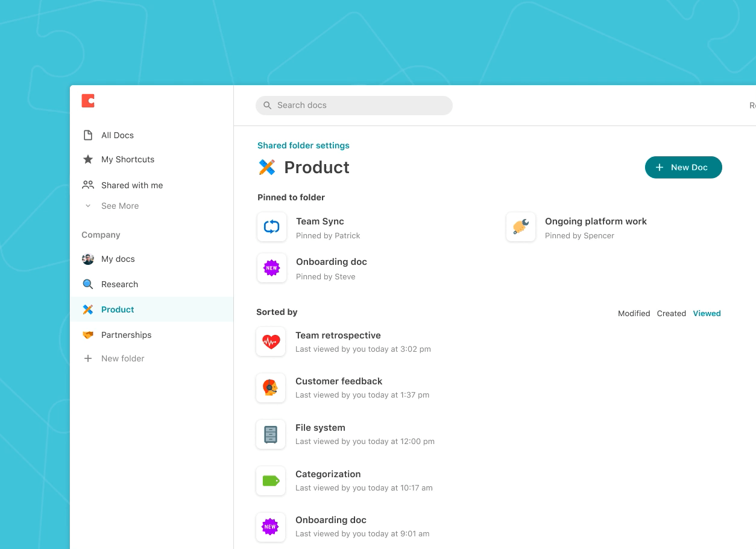
Task: Sort docs by Modified
Action: tap(634, 313)
